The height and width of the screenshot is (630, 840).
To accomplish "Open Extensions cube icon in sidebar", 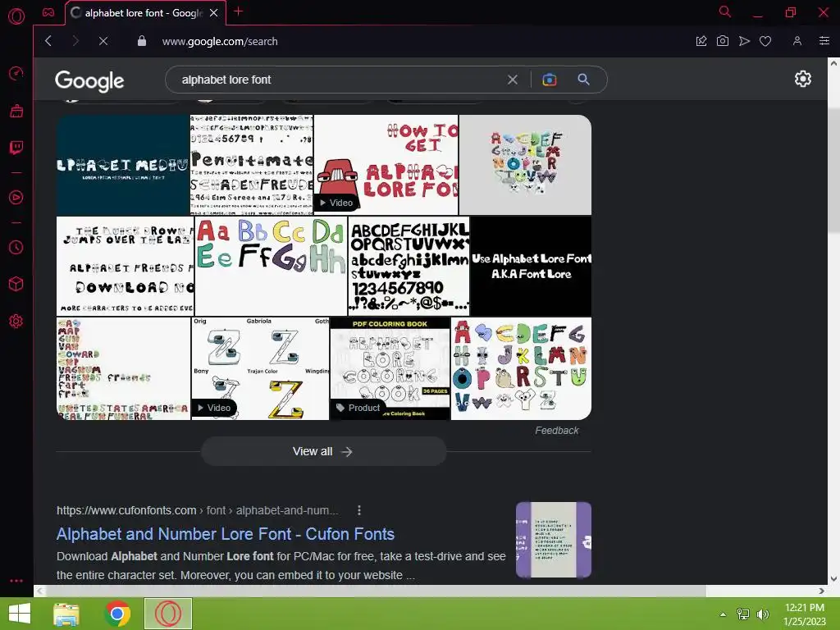I will (16, 284).
